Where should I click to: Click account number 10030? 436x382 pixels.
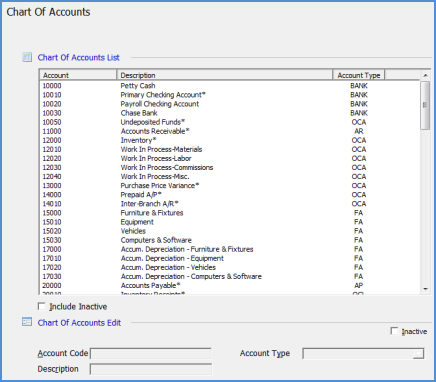coord(52,113)
